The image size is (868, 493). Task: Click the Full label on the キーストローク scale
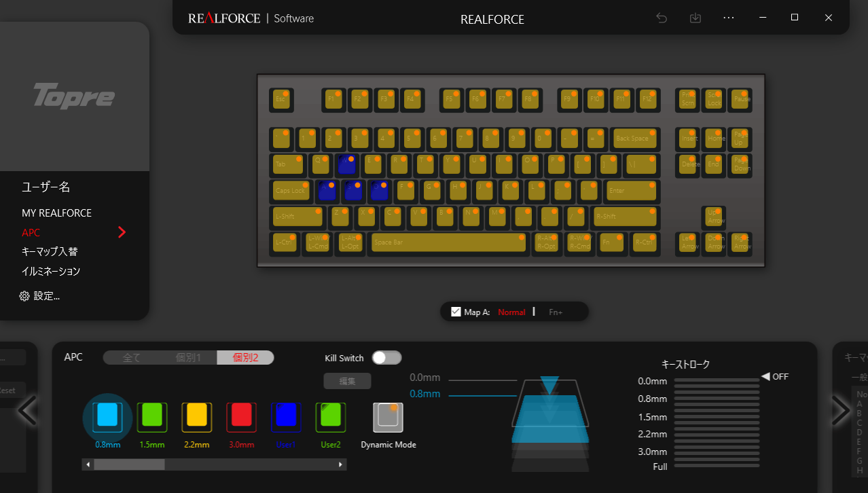[x=660, y=467]
